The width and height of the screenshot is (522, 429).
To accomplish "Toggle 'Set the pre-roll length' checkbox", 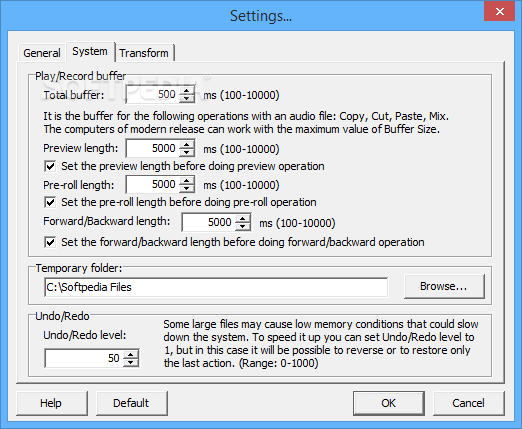I will [x=50, y=202].
